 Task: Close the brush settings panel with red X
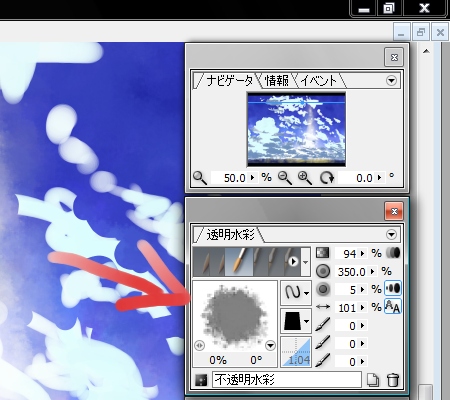[x=394, y=211]
